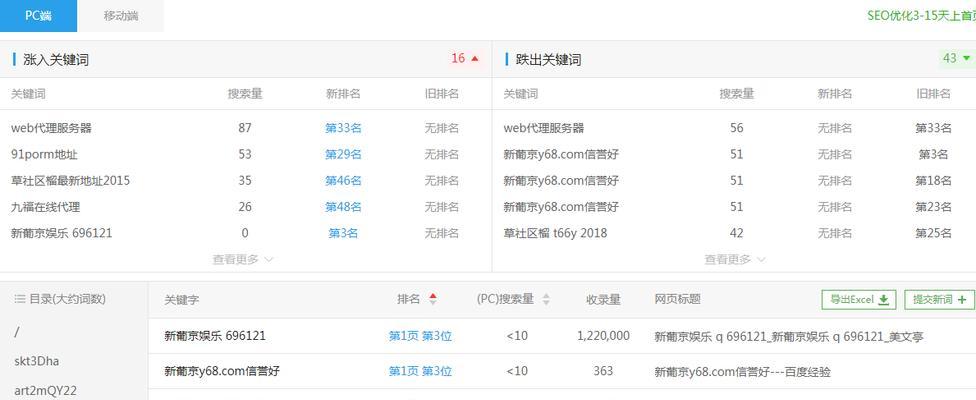Screen dimensions: 976x400
Task: Open ranking 第33名 for web代理服务器
Action: [343, 128]
